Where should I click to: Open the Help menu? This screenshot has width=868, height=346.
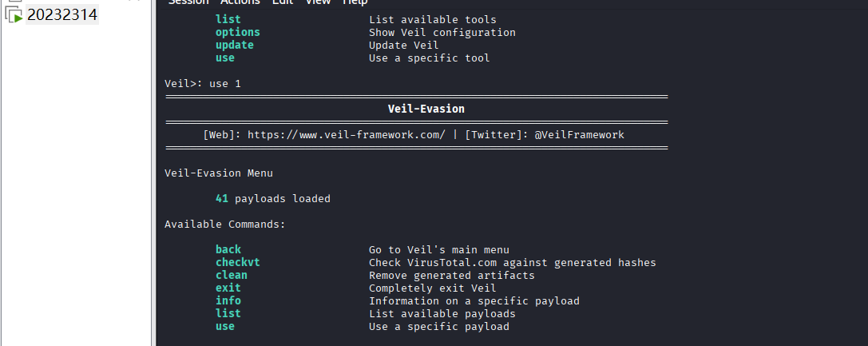click(x=355, y=2)
